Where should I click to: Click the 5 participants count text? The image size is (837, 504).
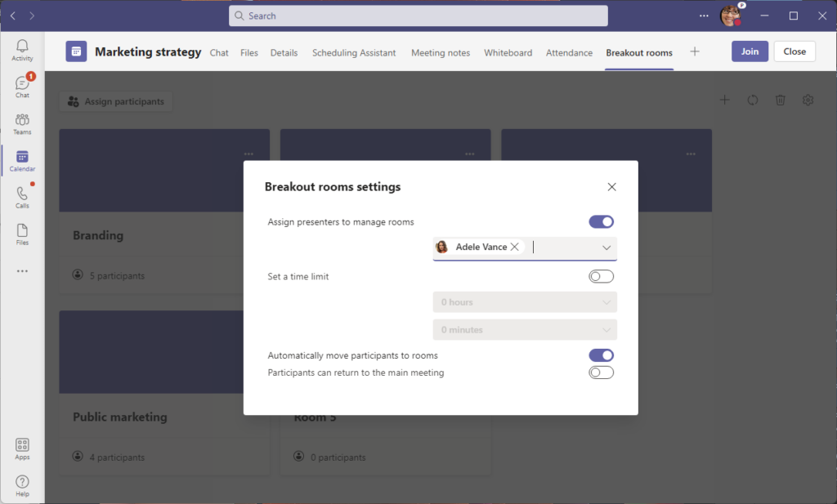[x=117, y=276]
